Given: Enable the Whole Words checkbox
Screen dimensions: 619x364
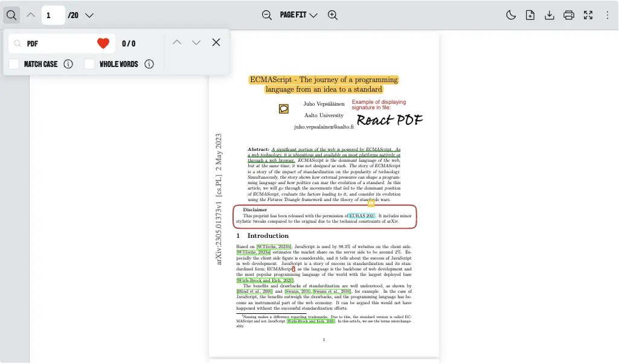Looking at the screenshot, I should 90,64.
